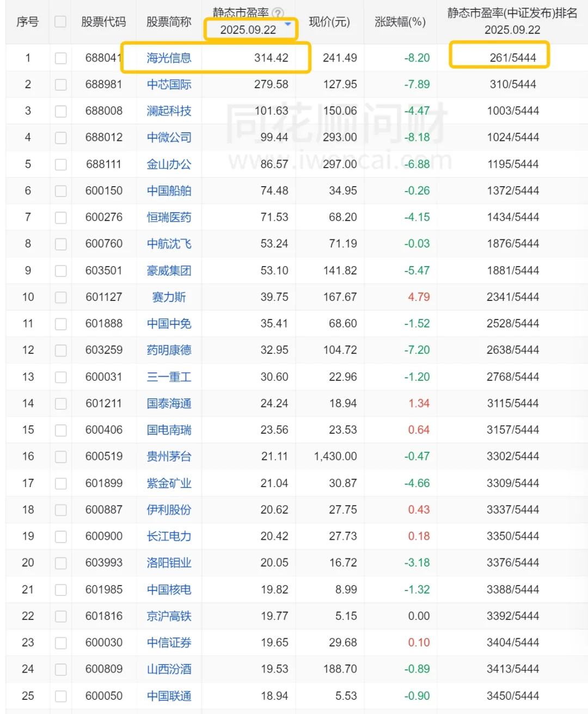Image resolution: width=588 pixels, height=714 pixels.
Task: Click the 股票简称 column header
Action: (x=169, y=22)
